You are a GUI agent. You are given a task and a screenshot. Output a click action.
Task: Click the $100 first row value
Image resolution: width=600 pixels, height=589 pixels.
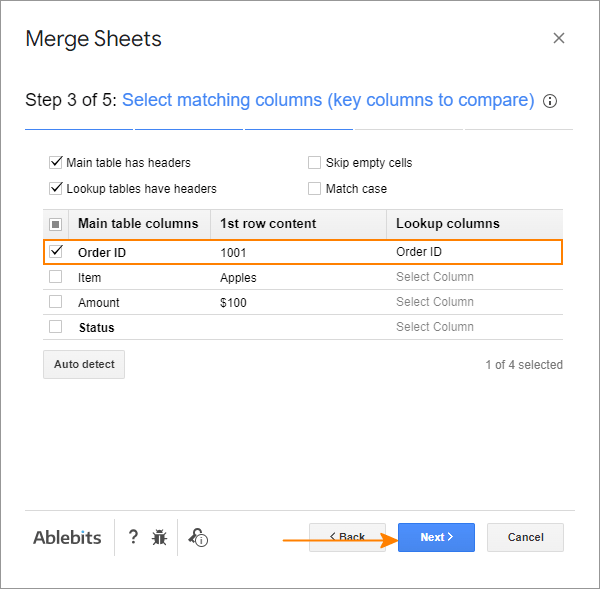(x=233, y=303)
